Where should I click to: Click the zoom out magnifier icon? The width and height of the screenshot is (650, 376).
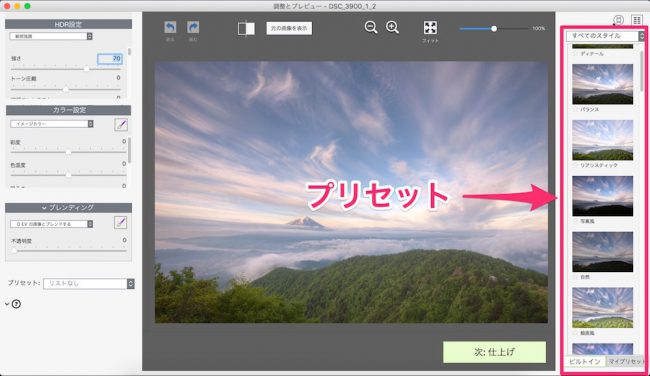pyautogui.click(x=371, y=27)
